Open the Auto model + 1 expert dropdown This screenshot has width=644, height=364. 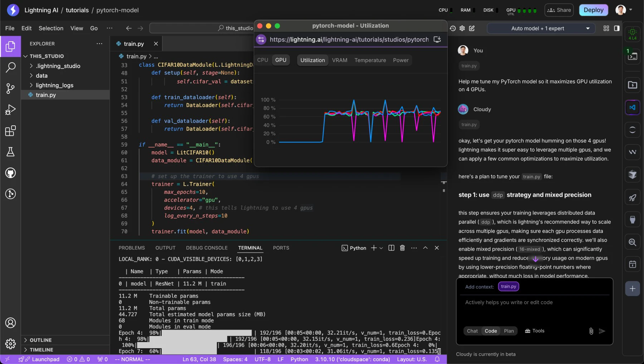point(541,28)
